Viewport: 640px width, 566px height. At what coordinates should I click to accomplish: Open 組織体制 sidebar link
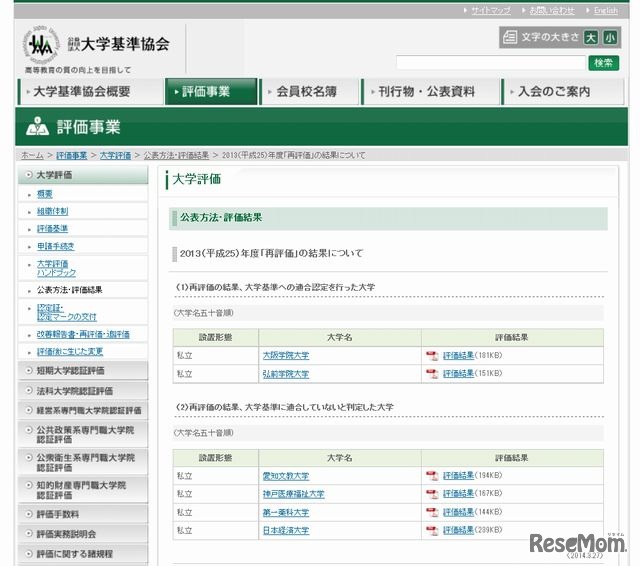click(x=52, y=211)
